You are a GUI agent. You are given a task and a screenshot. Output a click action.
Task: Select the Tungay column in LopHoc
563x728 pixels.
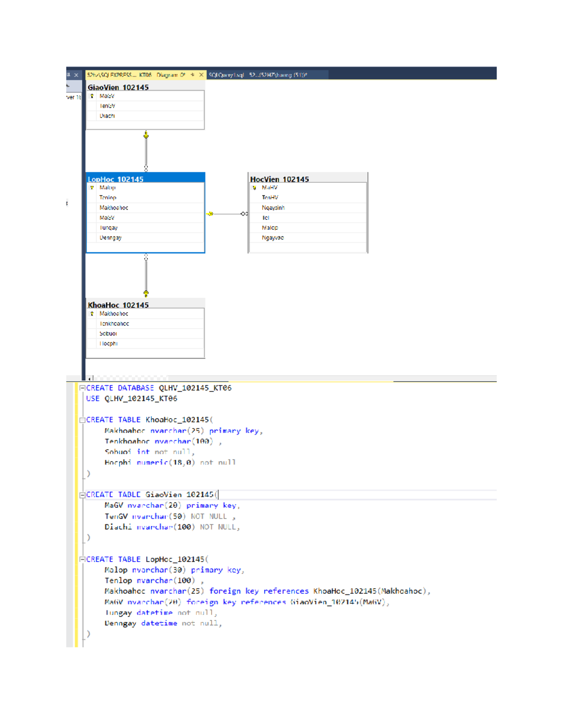point(145,228)
